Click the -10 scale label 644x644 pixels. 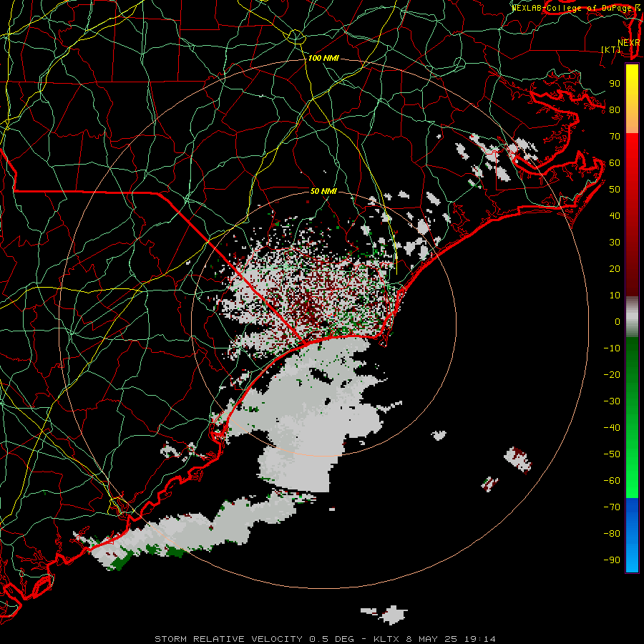tap(612, 348)
